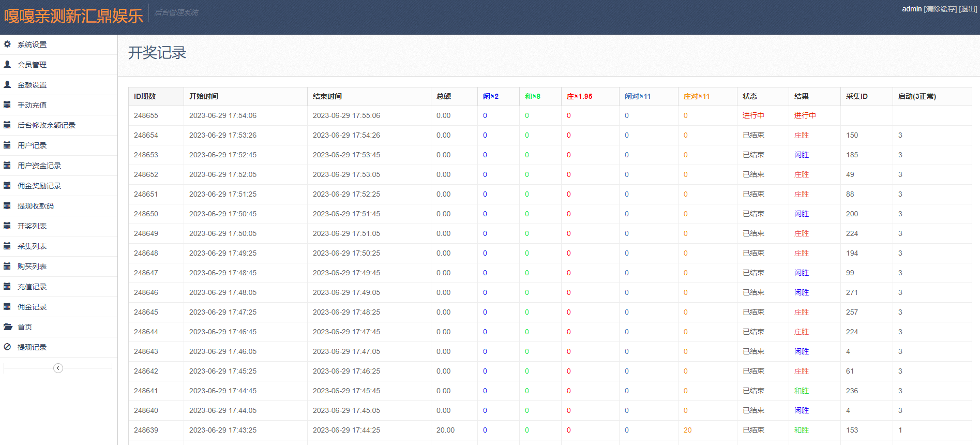980x445 pixels.
Task: Go to 提现收款码 page
Action: click(36, 206)
